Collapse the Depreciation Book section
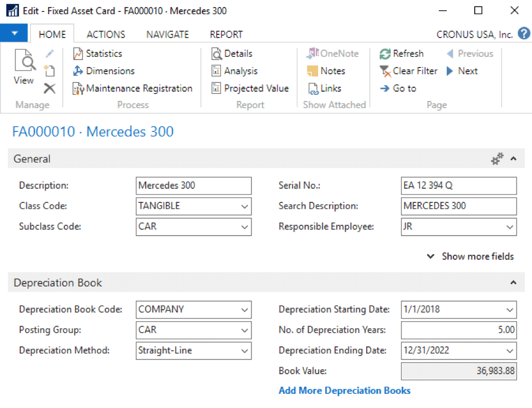Screen dimensions: 532x408 click(x=513, y=283)
